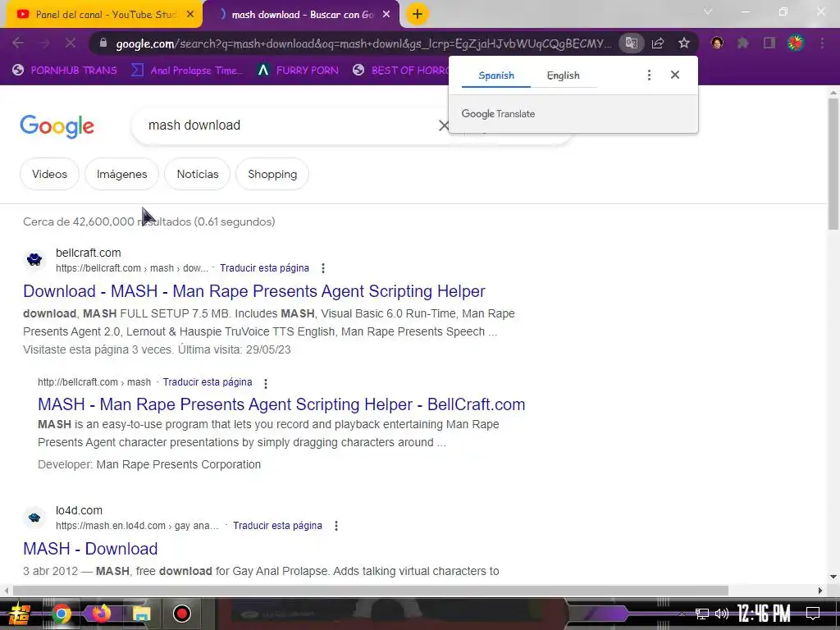The width and height of the screenshot is (840, 630).
Task: Click the Translate icon in address bar
Action: (632, 43)
